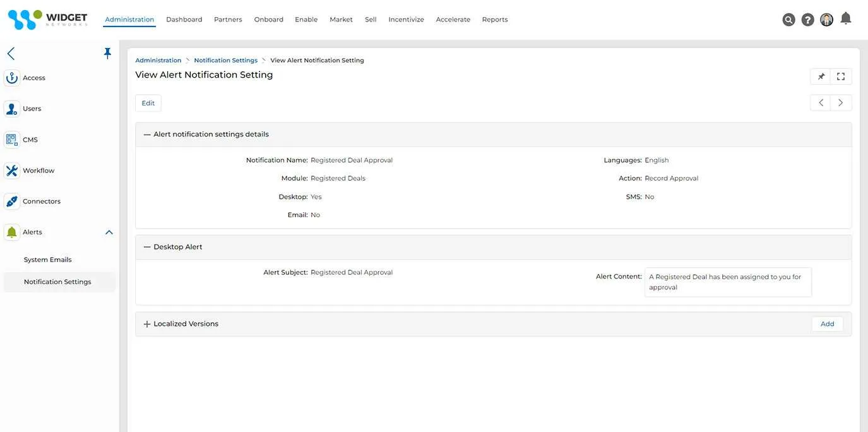This screenshot has height=432, width=868.
Task: Open the Workflow sidebar label
Action: [x=39, y=171]
